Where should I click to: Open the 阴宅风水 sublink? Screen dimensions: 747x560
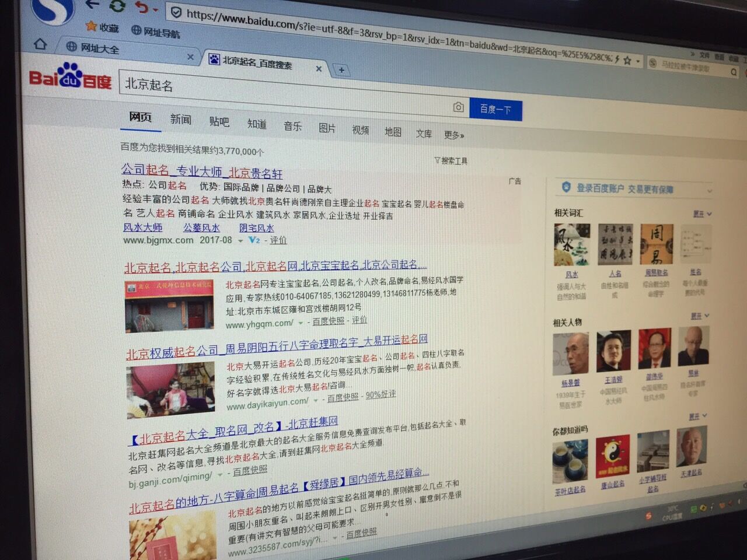coord(256,228)
